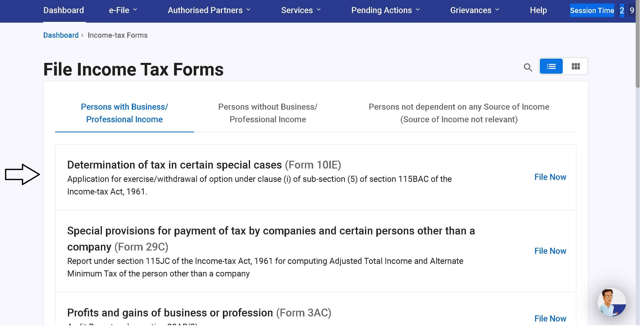
Task: Open Help section page
Action: (x=538, y=10)
